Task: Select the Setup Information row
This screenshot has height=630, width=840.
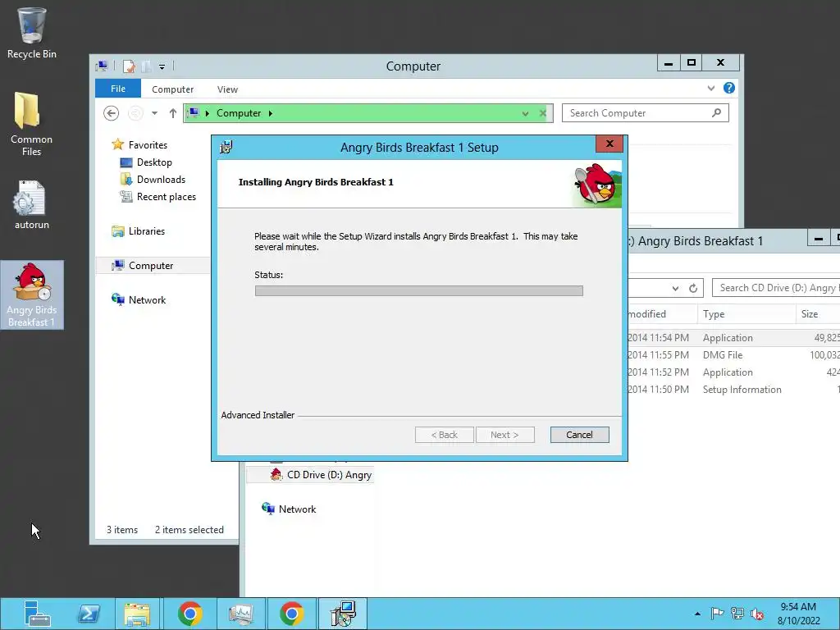Action: coord(733,390)
